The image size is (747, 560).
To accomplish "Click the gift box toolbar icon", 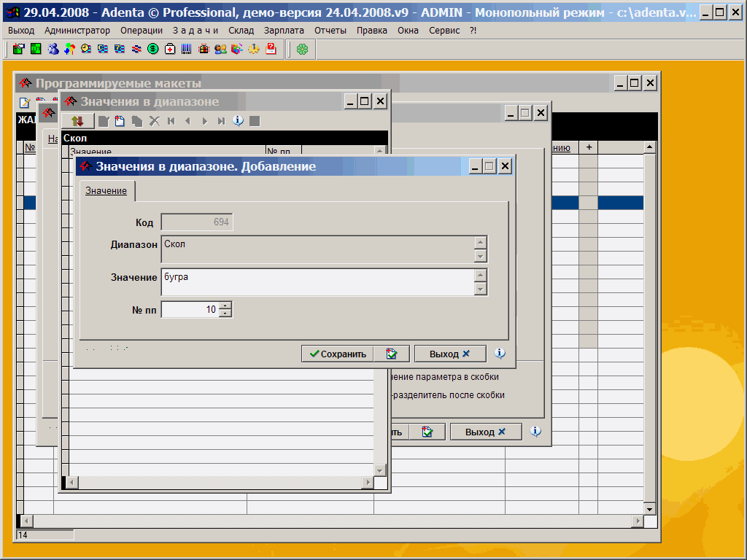I will tap(204, 49).
